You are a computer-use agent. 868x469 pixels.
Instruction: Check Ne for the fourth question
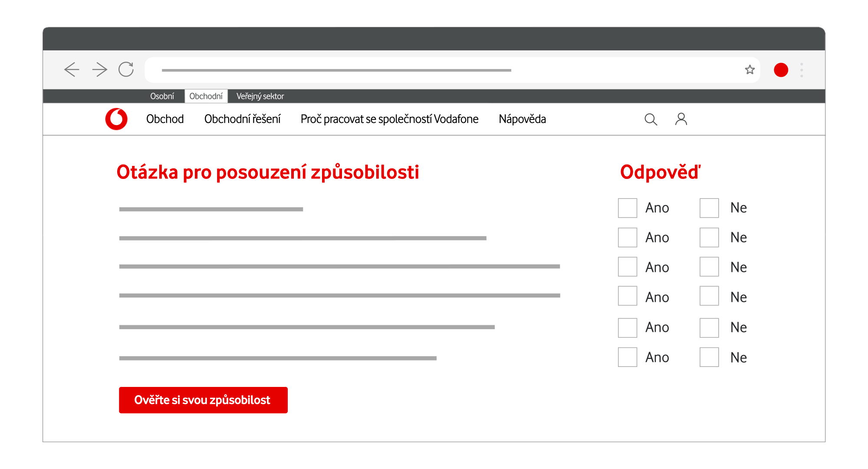709,296
